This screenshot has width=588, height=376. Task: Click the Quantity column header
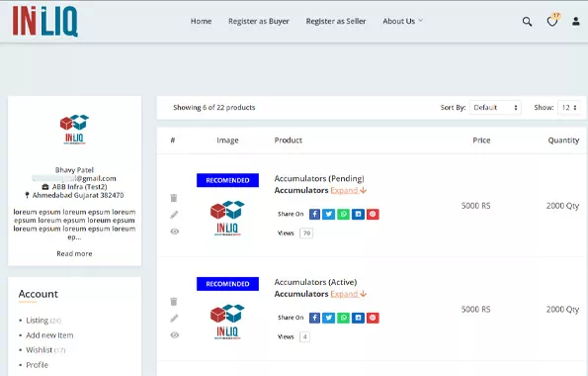pos(563,141)
